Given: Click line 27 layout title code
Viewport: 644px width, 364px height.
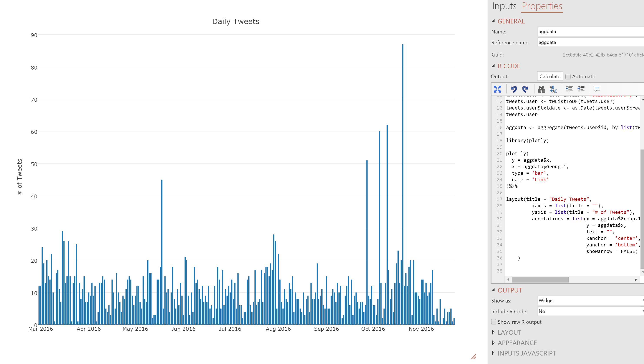Looking at the screenshot, I should click(549, 199).
